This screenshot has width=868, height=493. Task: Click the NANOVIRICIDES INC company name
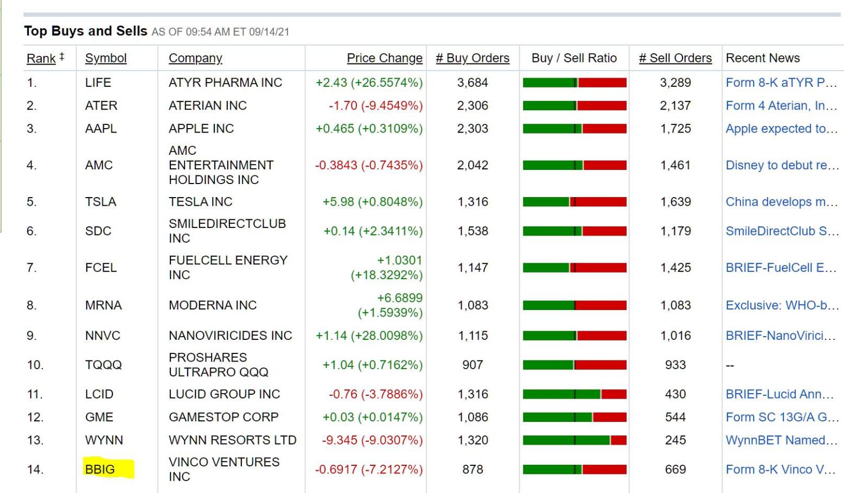click(231, 336)
